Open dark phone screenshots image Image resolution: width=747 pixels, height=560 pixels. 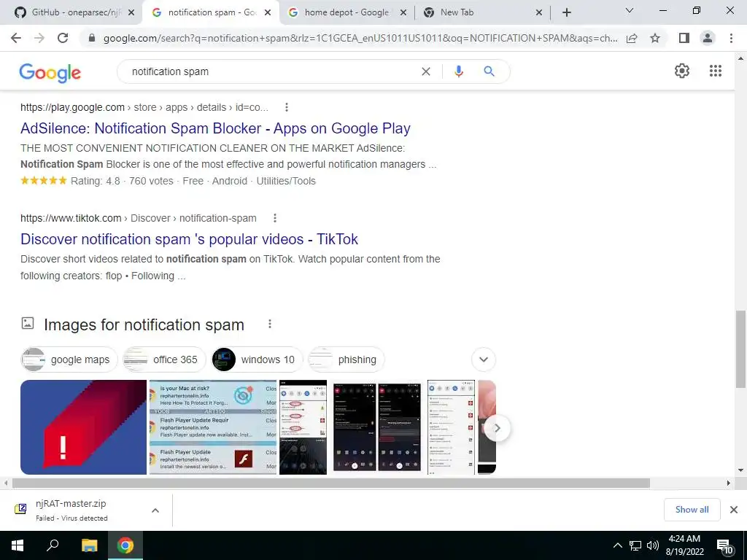pos(377,427)
